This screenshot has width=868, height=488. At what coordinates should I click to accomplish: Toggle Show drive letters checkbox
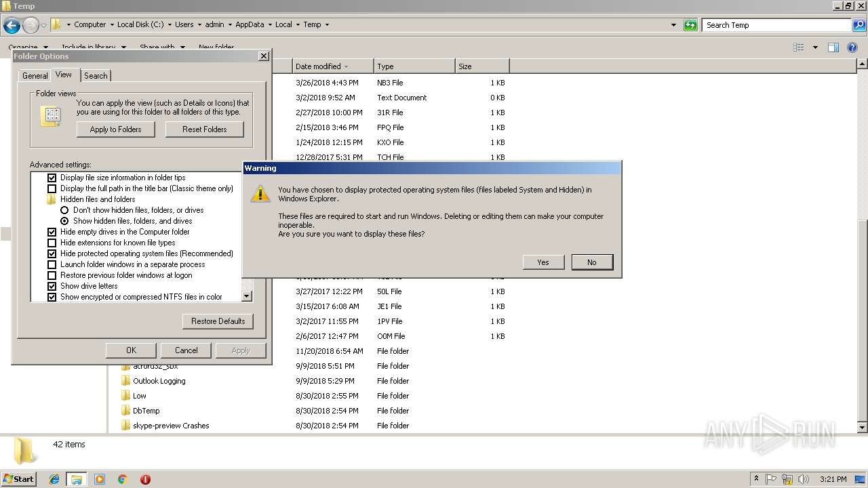pyautogui.click(x=52, y=286)
